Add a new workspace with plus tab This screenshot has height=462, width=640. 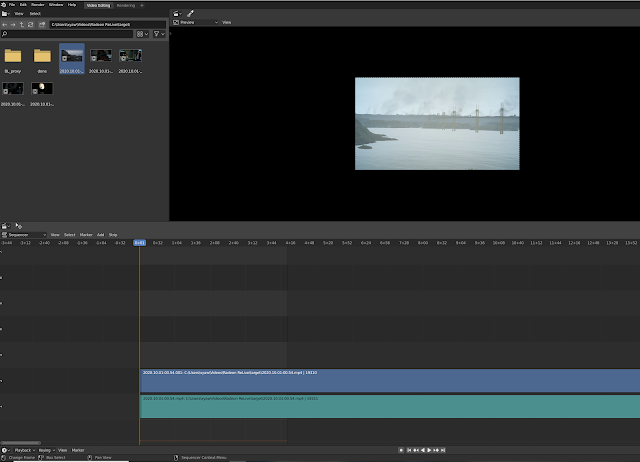[x=142, y=5]
